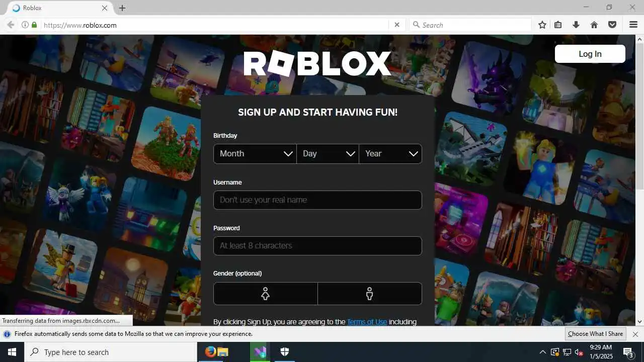Viewport: 644px width, 362px height.
Task: Open File Explorer from the taskbar
Action: click(223, 352)
